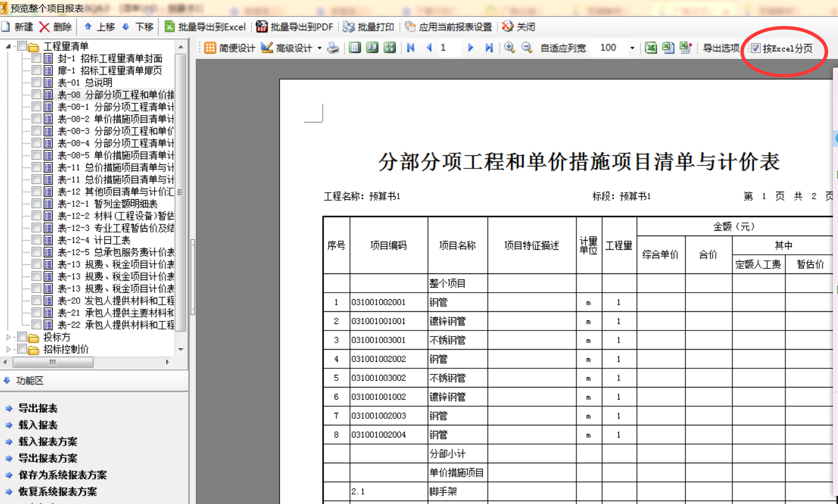Select 表-12-5 总承包服务费计价表 report
The image size is (838, 504).
coord(116,252)
